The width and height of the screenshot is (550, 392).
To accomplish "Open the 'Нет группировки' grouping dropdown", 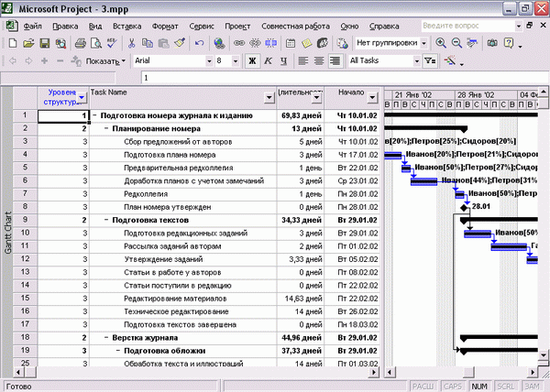I will pos(424,43).
